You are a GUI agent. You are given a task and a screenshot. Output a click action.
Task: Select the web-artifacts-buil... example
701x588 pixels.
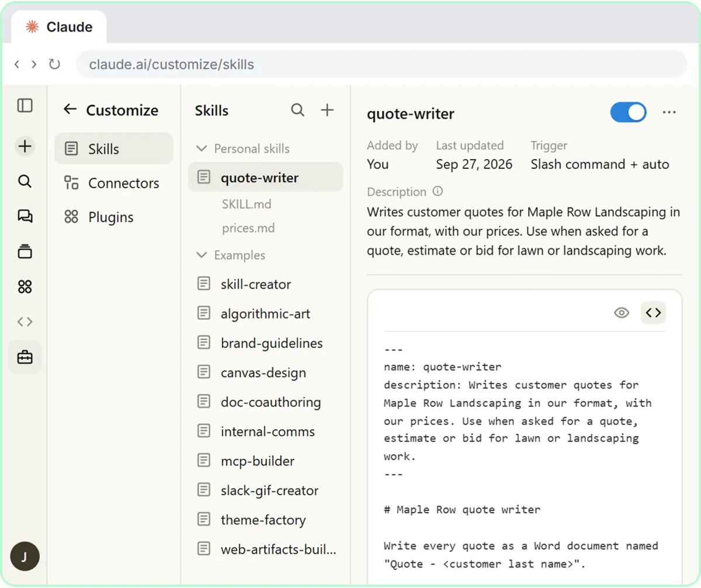pos(265,549)
